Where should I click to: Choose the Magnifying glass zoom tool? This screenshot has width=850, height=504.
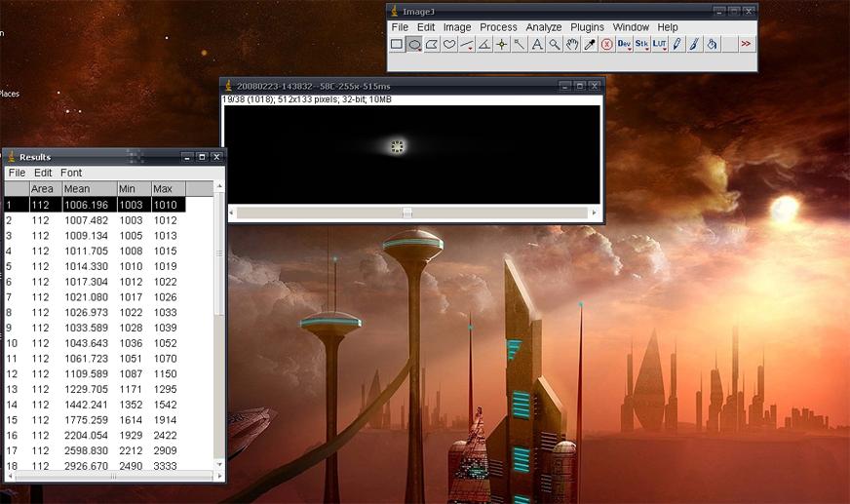tap(555, 44)
